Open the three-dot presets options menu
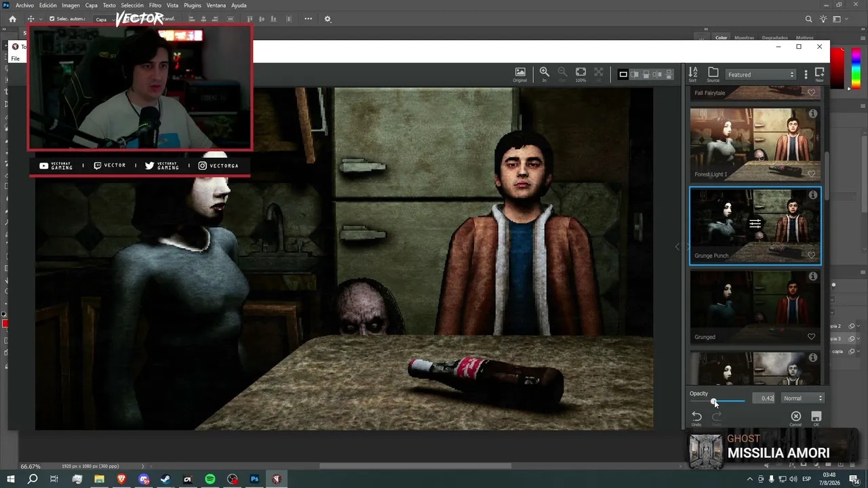Screen dimensions: 868x488 [806, 75]
